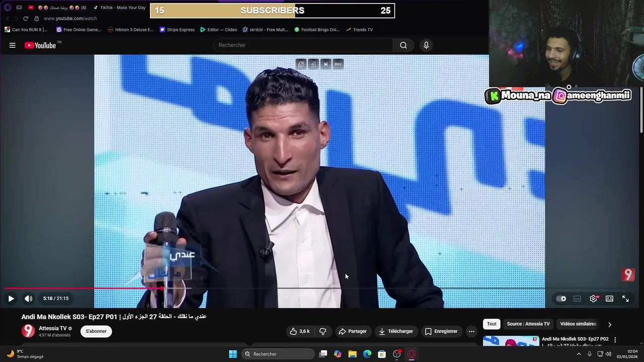Open Ep27 P02 suggested video thumbnail
Image resolution: width=644 pixels, height=362 pixels.
pos(511,341)
